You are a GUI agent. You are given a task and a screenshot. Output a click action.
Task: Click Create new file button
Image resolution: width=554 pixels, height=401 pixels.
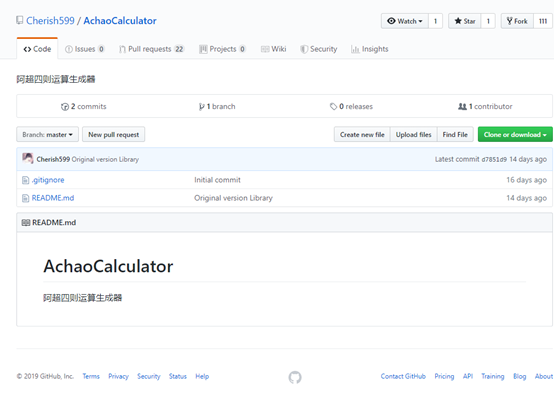click(362, 135)
